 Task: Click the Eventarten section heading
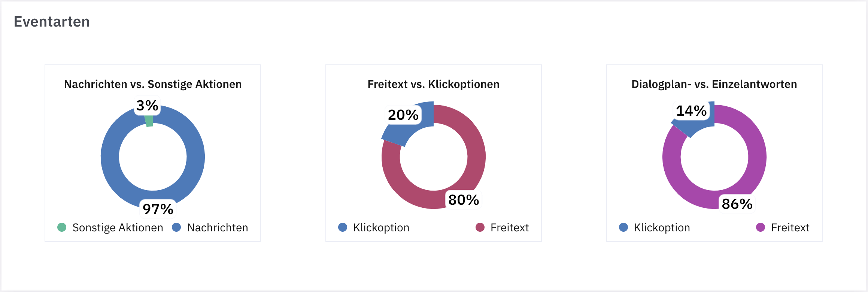pos(52,22)
